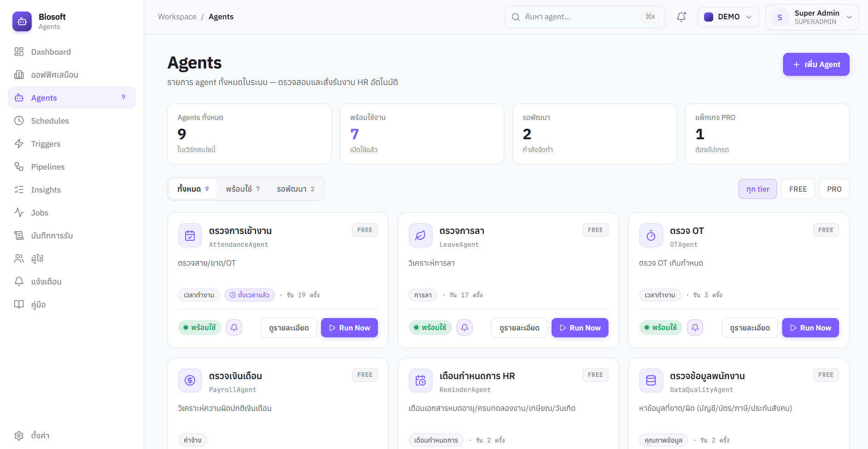The image size is (868, 449).
Task: Click the ตั้งเวลาแล้ว tag on AttendanceAgent
Action: [x=250, y=295]
